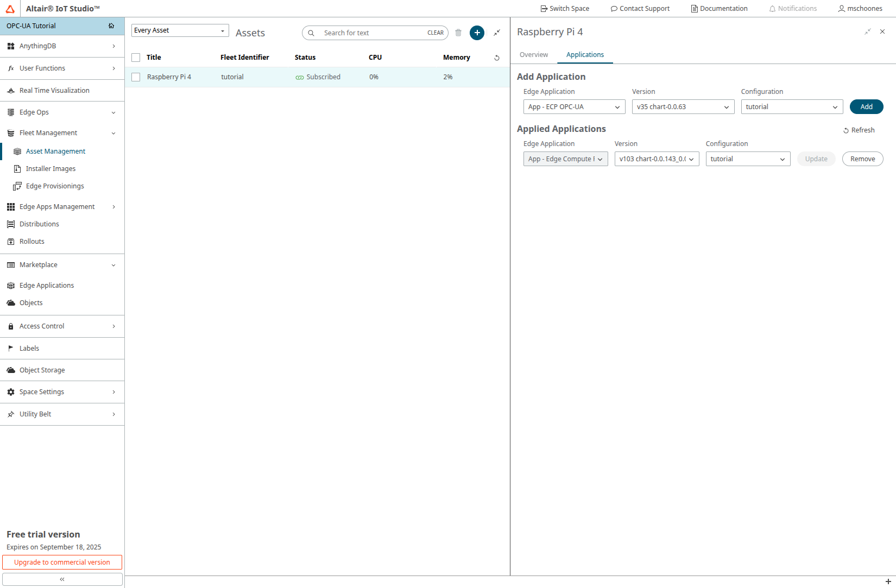This screenshot has height=588, width=896.
Task: Click the Asset Management icon
Action: click(17, 151)
